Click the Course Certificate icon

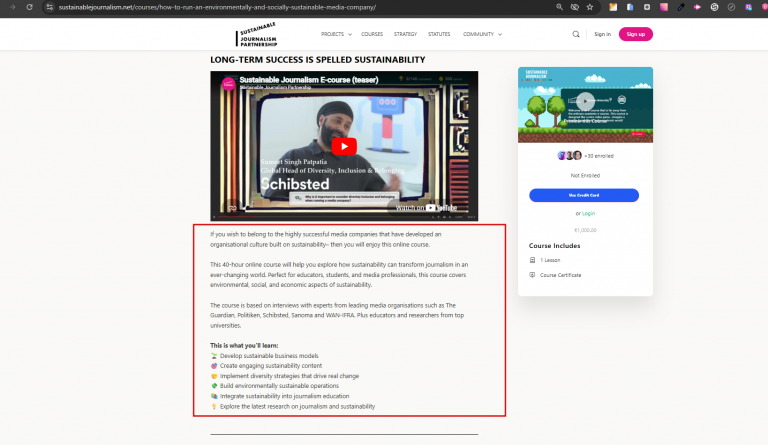point(532,275)
